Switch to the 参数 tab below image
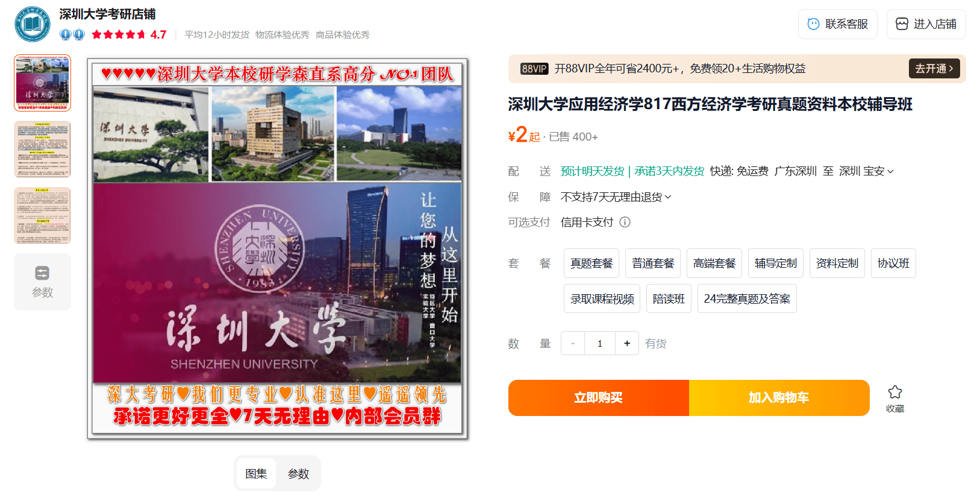Screen dimensions: 980x501 298,474
